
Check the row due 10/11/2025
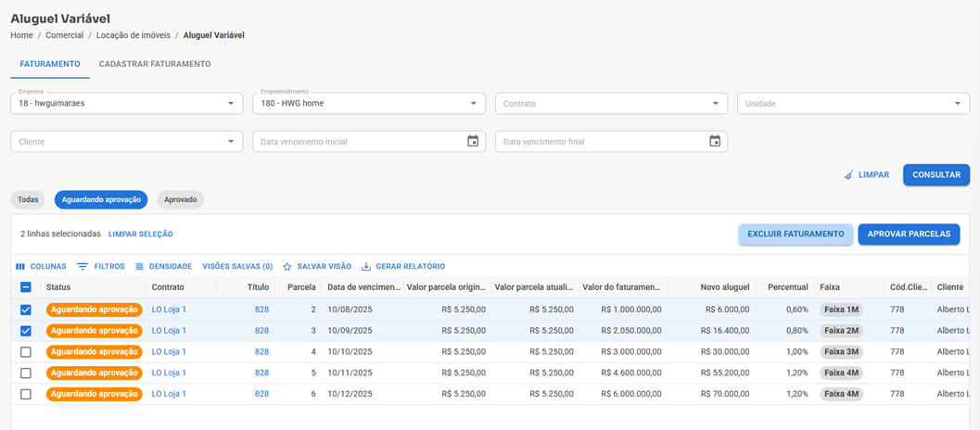[26, 373]
